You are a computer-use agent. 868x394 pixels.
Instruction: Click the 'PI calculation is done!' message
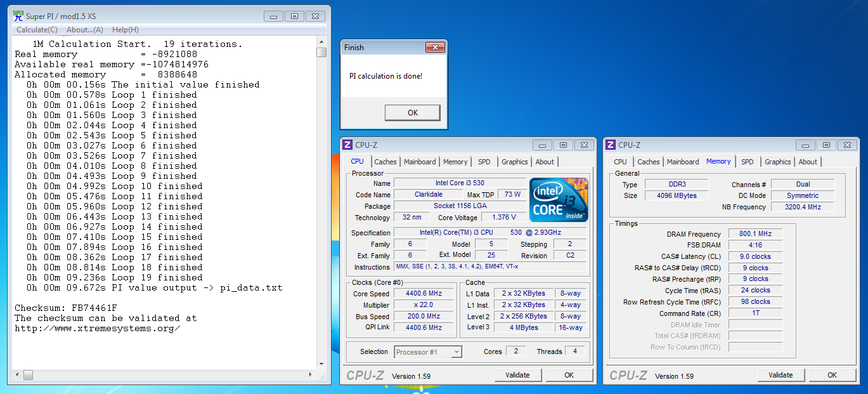click(385, 76)
